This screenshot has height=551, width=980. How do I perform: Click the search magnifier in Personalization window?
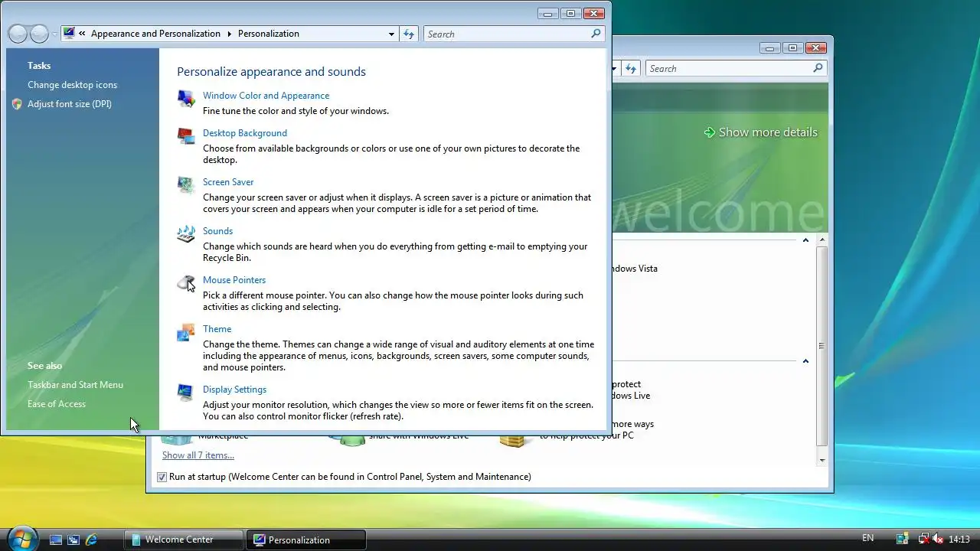coord(596,34)
